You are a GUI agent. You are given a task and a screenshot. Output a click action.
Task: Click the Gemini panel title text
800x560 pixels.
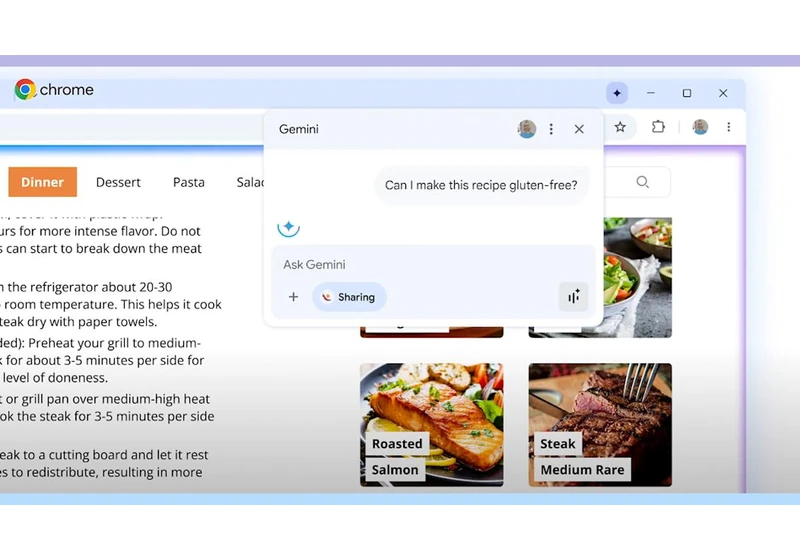coord(299,129)
